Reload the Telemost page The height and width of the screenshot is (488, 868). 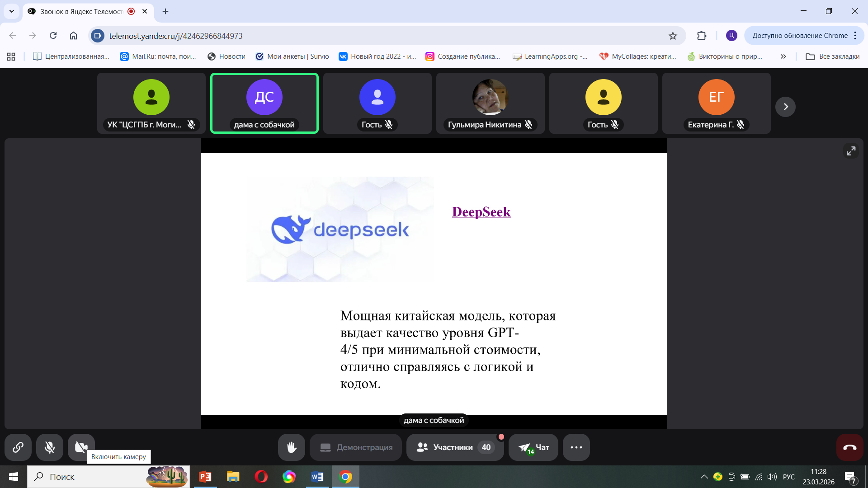[x=53, y=36]
